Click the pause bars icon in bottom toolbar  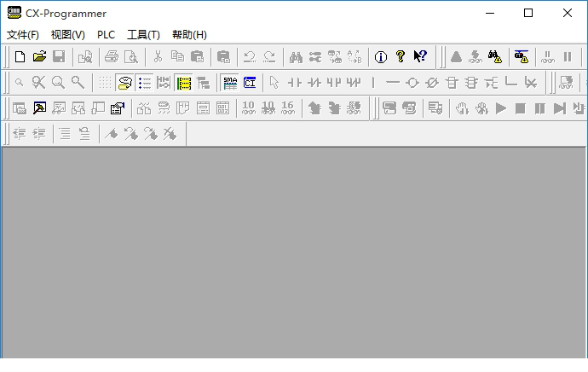click(x=540, y=108)
